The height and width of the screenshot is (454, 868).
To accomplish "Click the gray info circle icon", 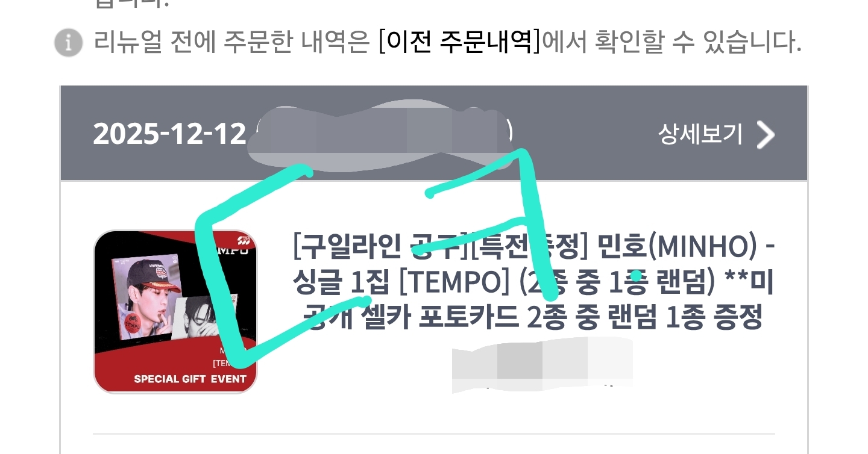I will (68, 43).
